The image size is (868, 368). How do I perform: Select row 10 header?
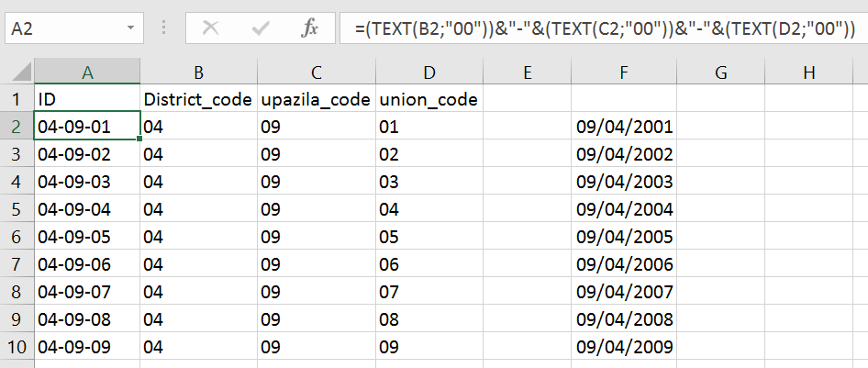coord(16,349)
